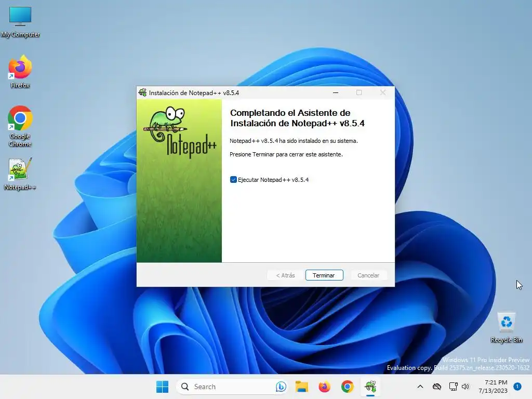Activate the Notepad++ installer taskbar icon
This screenshot has width=532, height=399.
point(370,387)
